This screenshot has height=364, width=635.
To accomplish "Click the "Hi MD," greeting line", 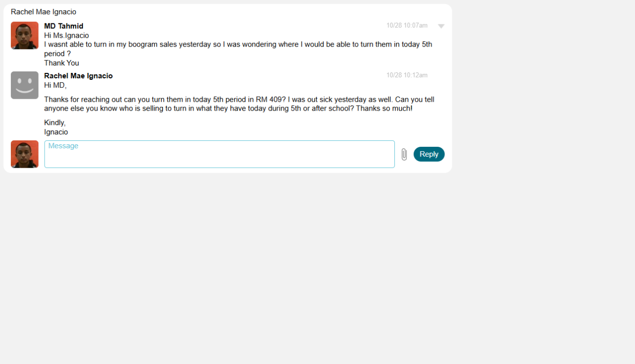I will (55, 85).
